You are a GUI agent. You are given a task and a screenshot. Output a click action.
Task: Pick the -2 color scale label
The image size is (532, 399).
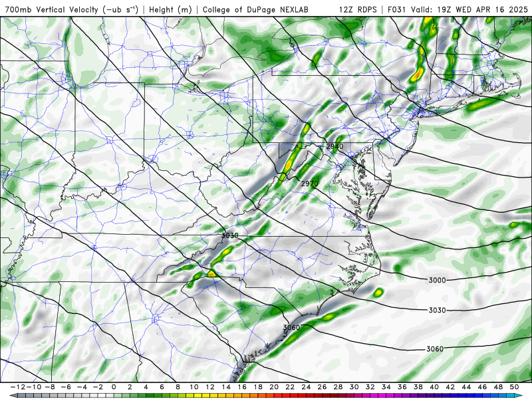(98, 387)
